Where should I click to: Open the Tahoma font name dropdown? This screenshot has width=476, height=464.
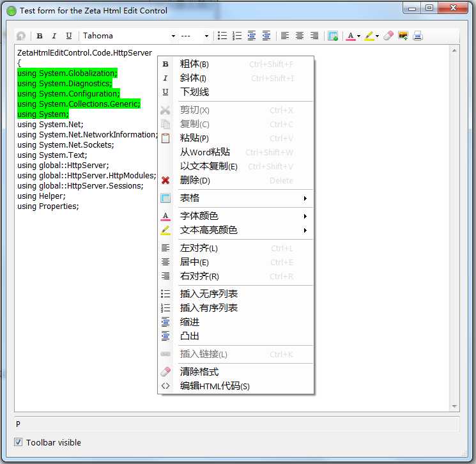[173, 36]
